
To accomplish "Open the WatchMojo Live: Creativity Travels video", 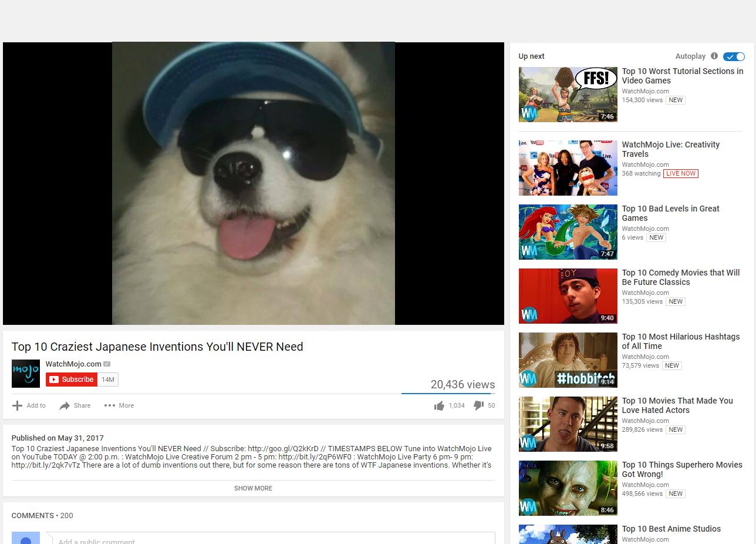I will click(670, 149).
